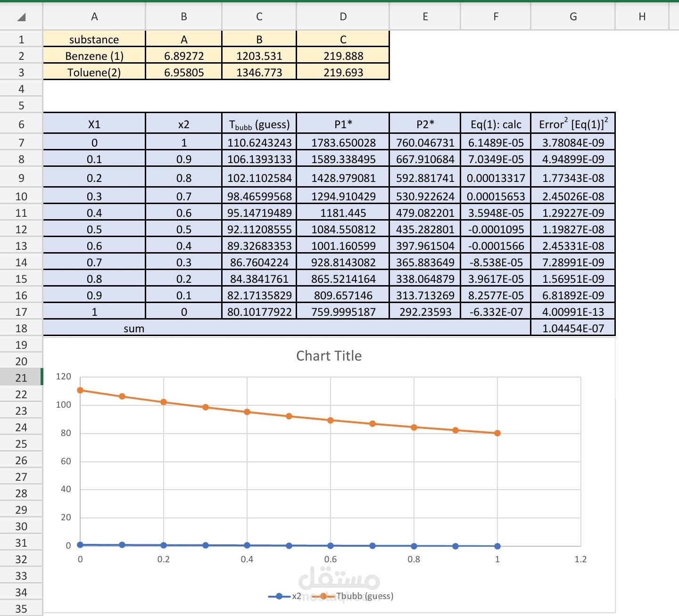Select row 6 header
Viewport: 679px width, 616px height.
tap(21, 124)
